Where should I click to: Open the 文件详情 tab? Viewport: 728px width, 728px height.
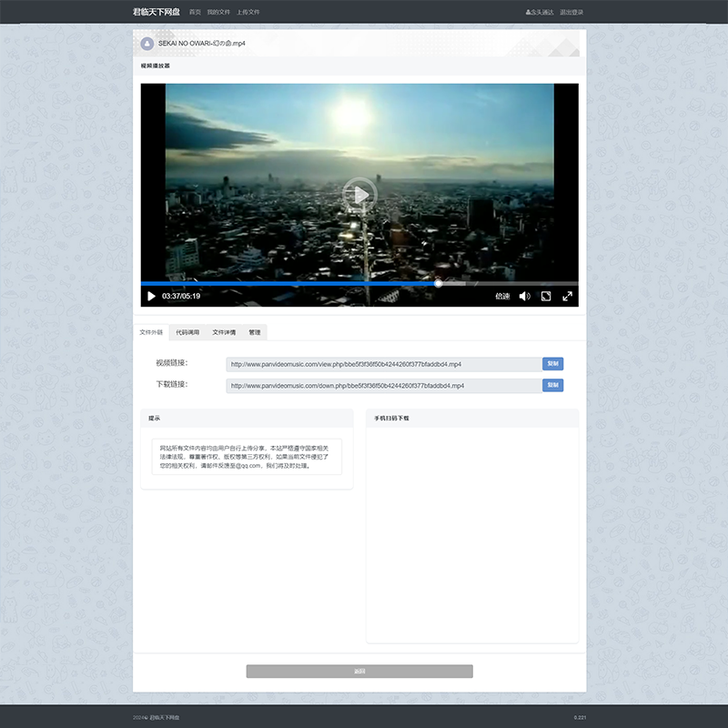224,332
